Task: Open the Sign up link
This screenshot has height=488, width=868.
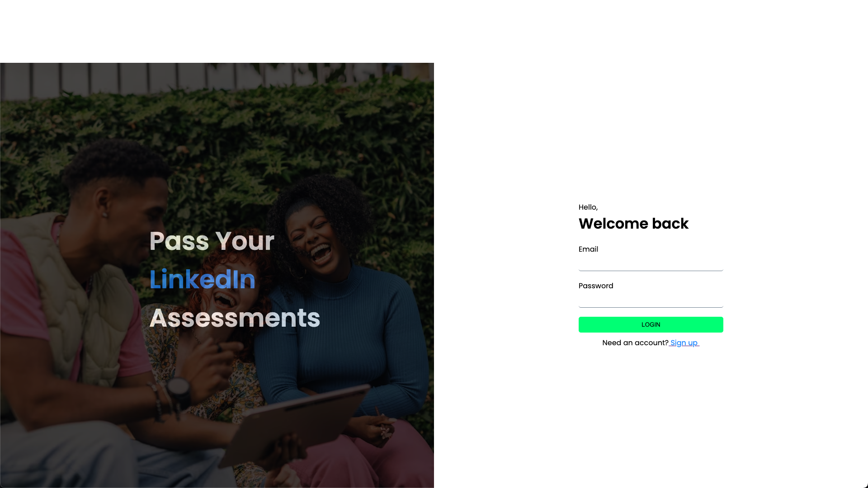Action: (x=684, y=343)
